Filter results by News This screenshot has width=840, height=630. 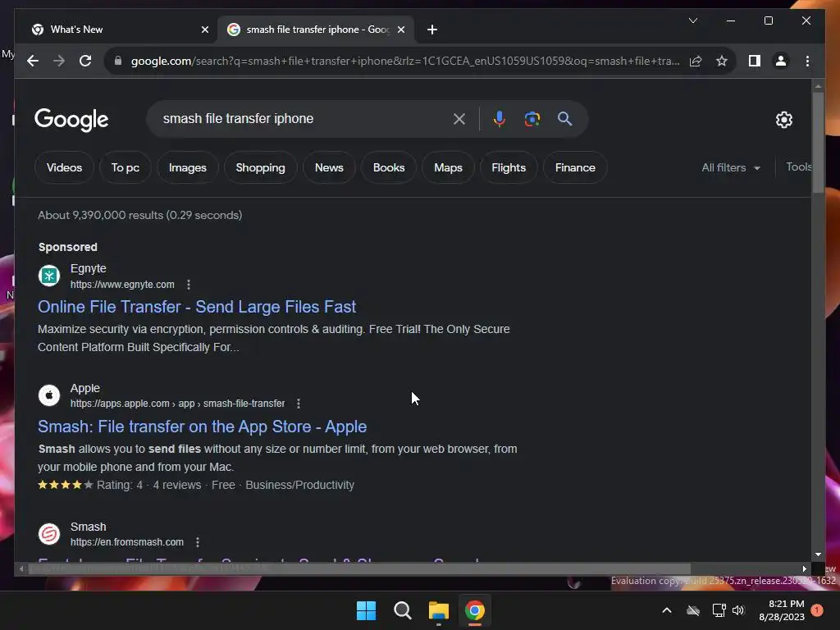[x=329, y=167]
